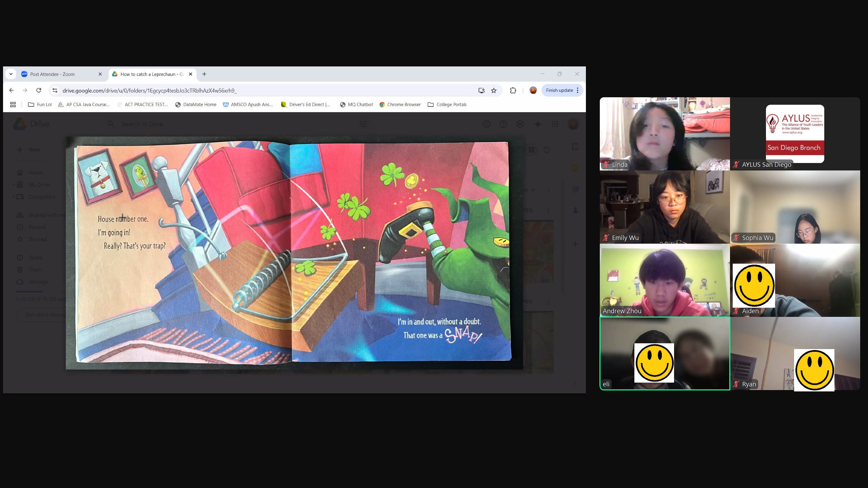Image resolution: width=868 pixels, height=488 pixels.
Task: Click the New button in Drive
Action: (x=29, y=150)
